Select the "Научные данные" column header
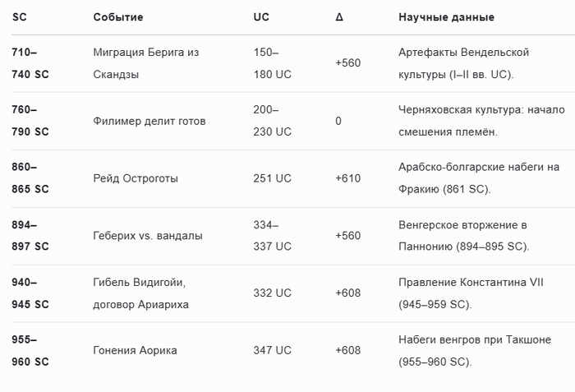The width and height of the screenshot is (575, 392). [446, 17]
